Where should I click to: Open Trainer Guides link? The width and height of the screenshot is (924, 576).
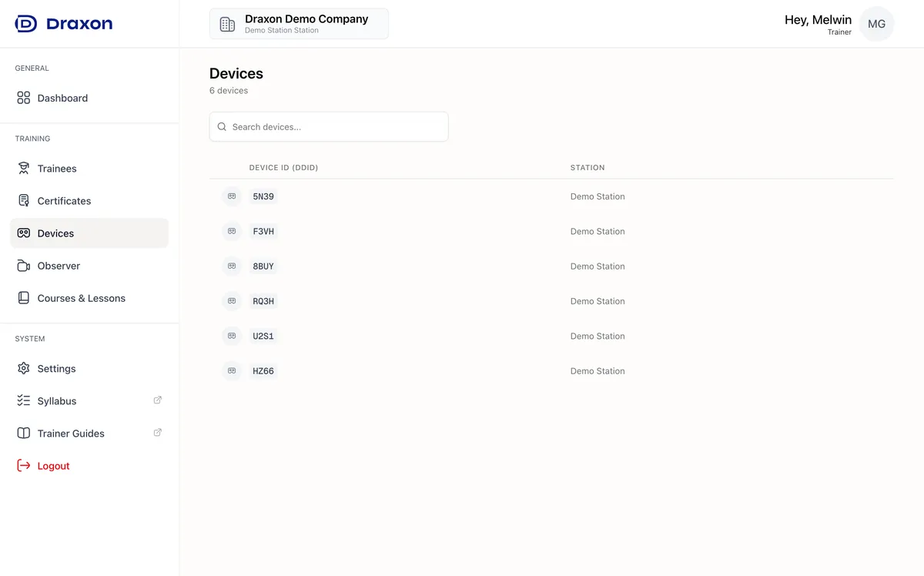click(89, 434)
